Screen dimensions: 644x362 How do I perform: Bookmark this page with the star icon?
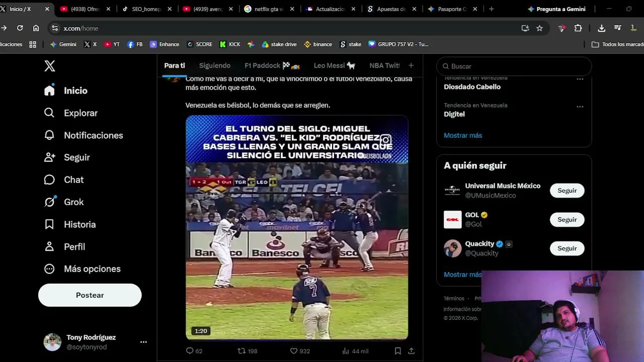539,28
